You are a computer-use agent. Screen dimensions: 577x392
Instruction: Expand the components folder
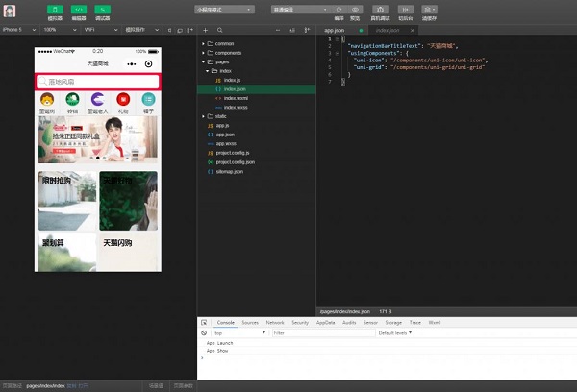point(228,53)
